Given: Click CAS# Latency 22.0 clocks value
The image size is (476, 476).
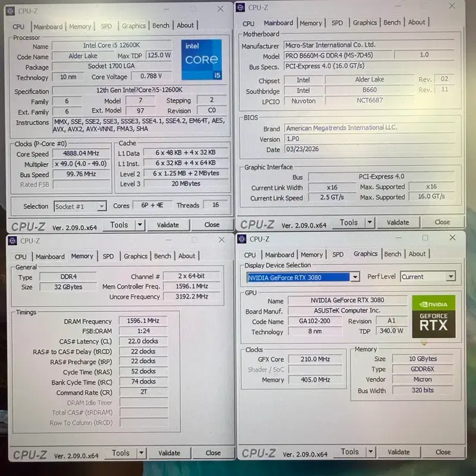Looking at the screenshot, I should point(143,341).
